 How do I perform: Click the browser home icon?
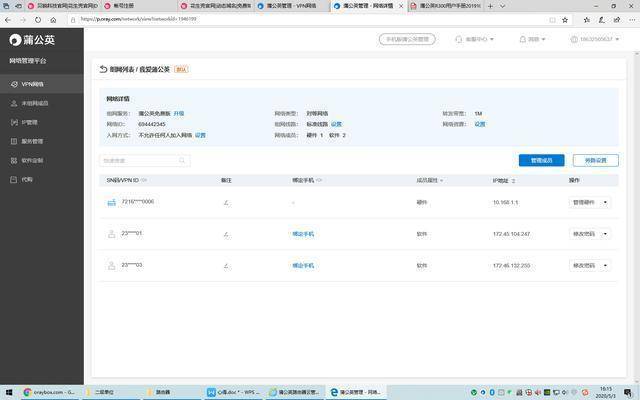[53, 20]
